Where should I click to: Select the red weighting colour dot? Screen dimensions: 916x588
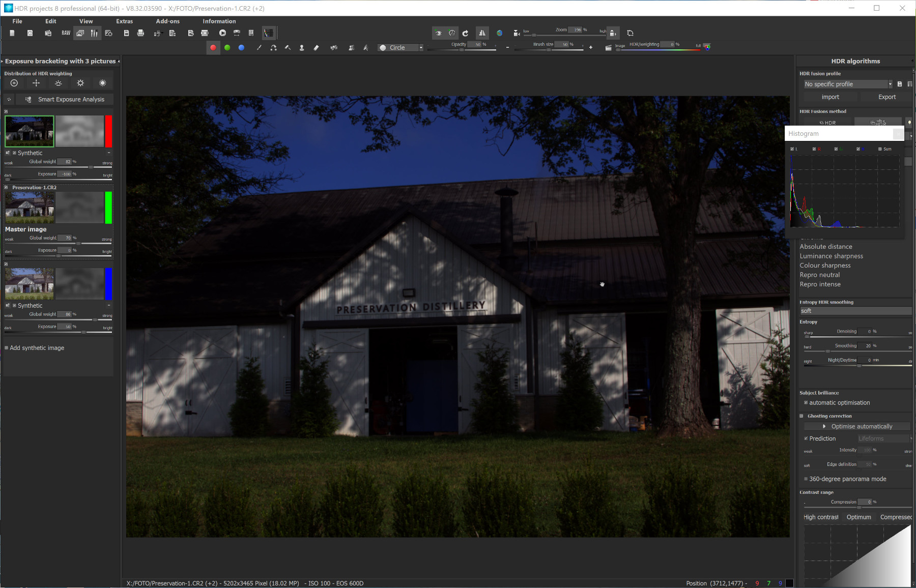(x=213, y=48)
